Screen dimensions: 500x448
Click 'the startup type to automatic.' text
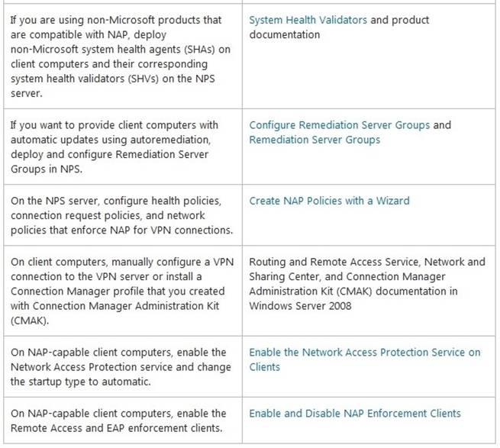(80, 382)
